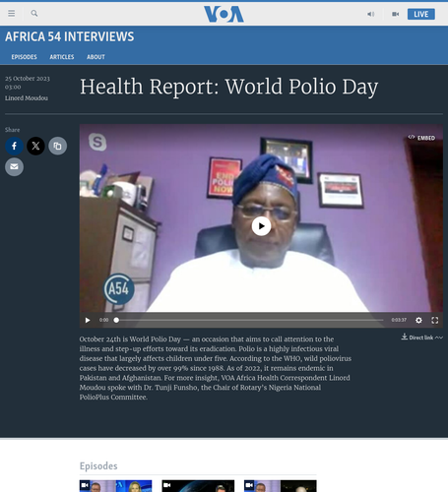
Task: Click the audio speaker icon in header
Action: pos(371,14)
